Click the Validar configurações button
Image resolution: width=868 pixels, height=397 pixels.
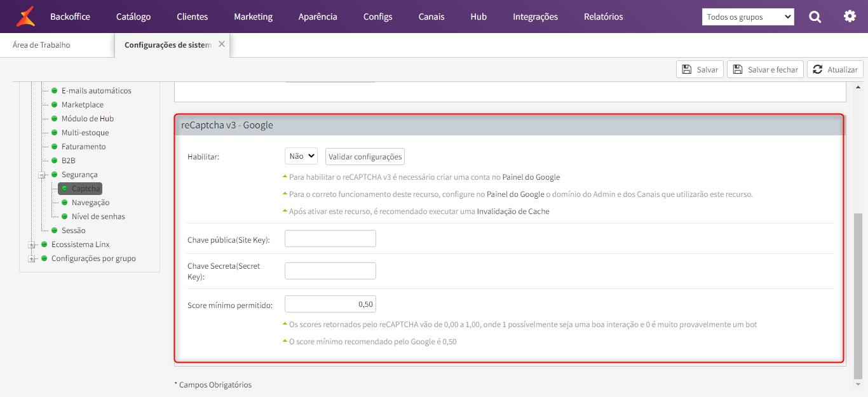tap(365, 156)
